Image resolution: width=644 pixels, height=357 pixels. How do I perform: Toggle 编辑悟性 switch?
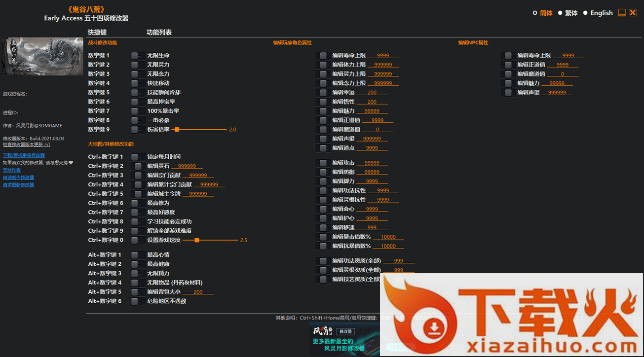323,102
